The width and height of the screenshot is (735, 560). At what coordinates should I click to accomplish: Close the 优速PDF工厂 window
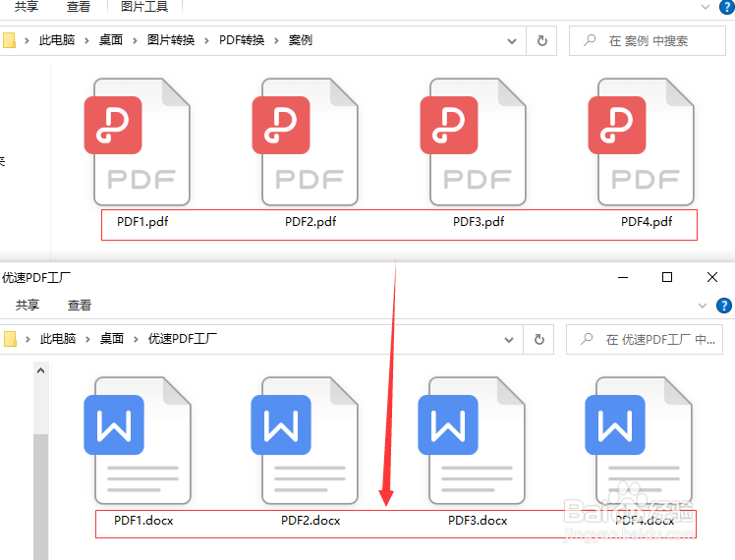pyautogui.click(x=712, y=277)
